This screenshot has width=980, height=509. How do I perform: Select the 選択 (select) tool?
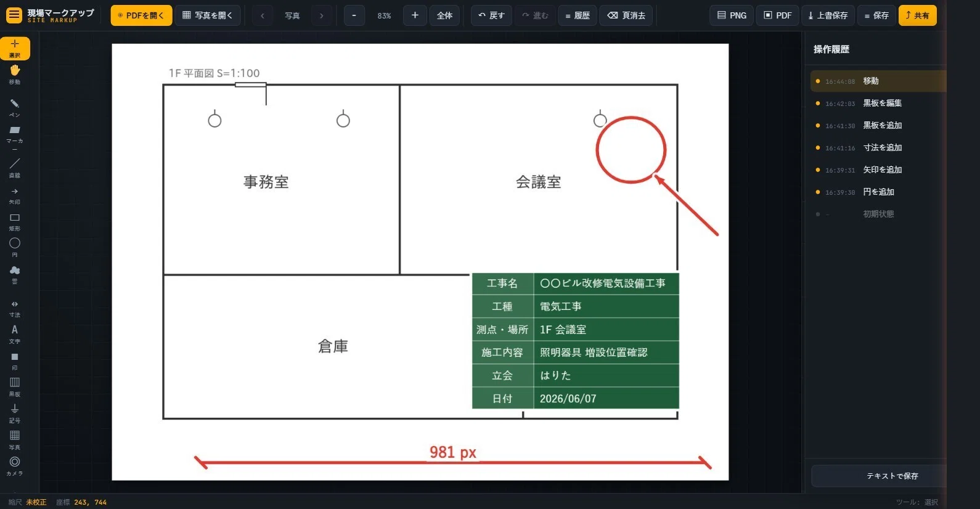(15, 49)
